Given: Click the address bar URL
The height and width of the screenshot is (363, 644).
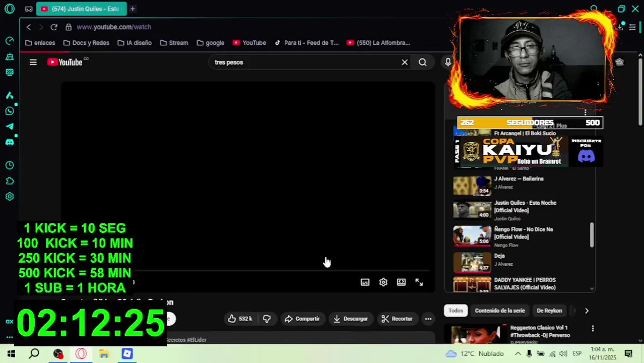Looking at the screenshot, I should (114, 27).
